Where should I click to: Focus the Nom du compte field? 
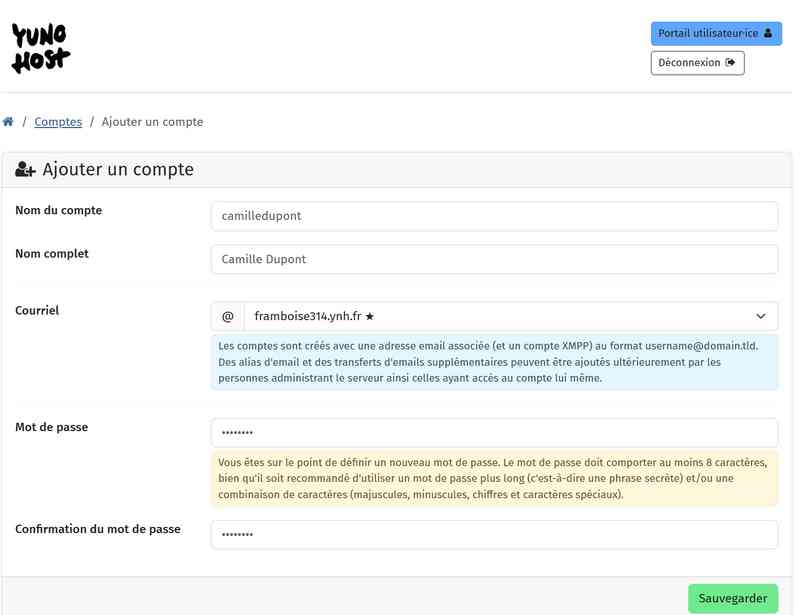tap(494, 216)
